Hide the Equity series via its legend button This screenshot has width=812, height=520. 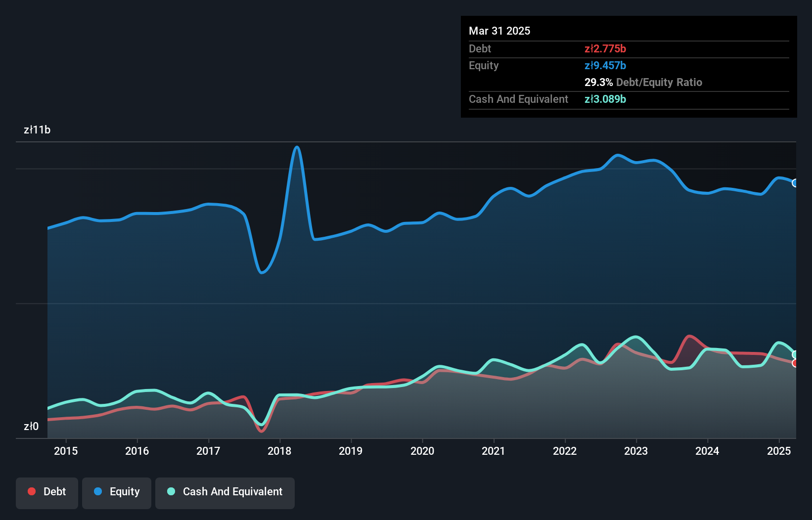point(117,493)
